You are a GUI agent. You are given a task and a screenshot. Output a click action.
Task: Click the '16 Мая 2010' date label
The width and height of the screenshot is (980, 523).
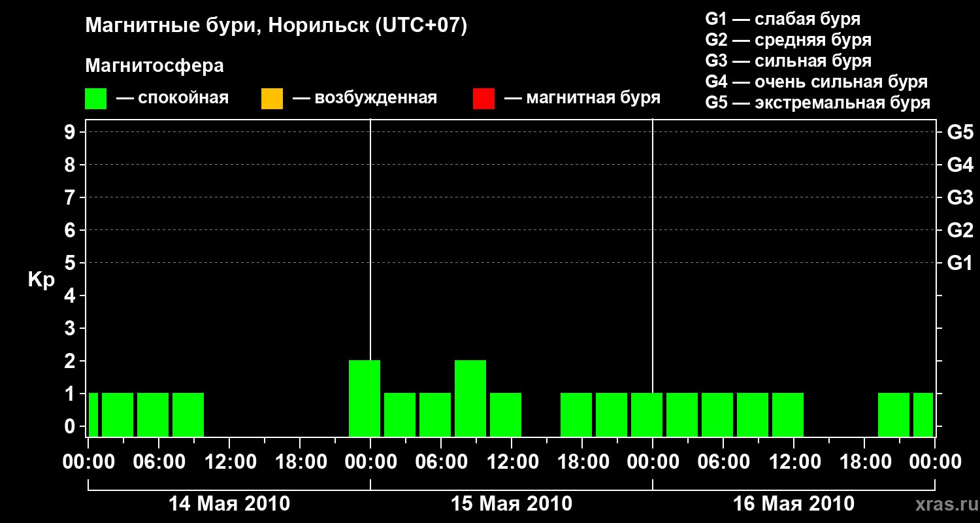(x=794, y=503)
